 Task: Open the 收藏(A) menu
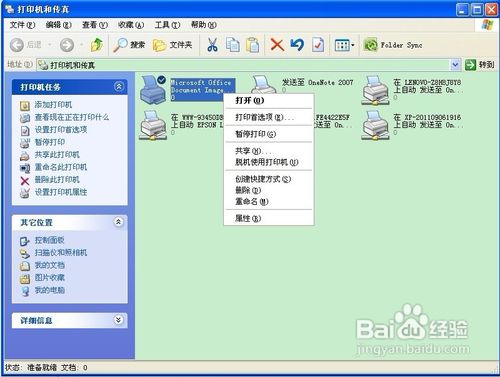tap(131, 25)
